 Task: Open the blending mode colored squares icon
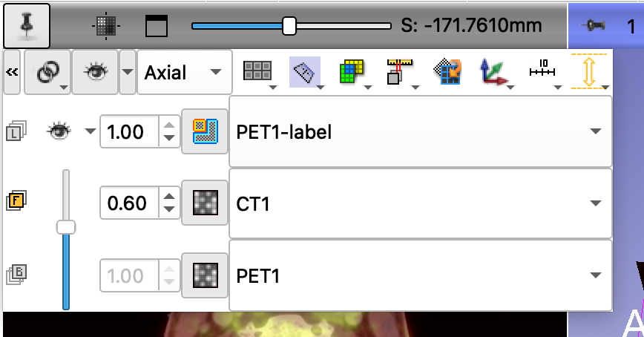pos(355,72)
